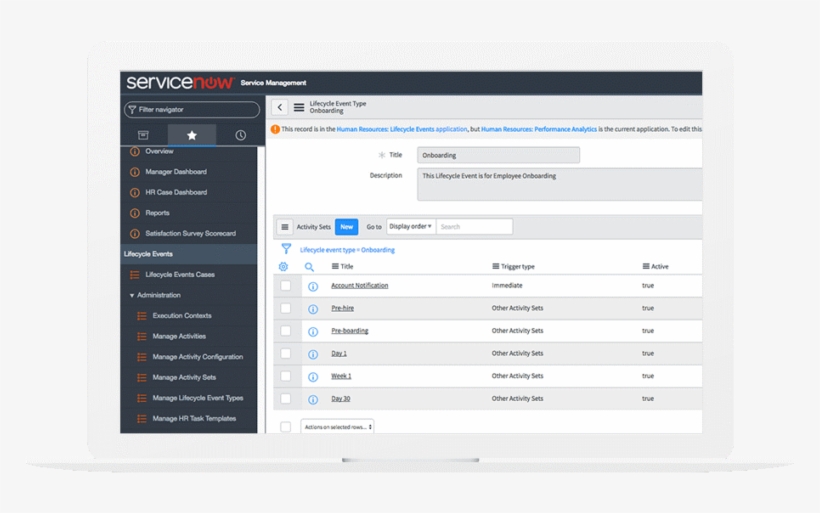Viewport: 820px width, 513px height.
Task: Open the Account Notification record link
Action: tap(360, 286)
